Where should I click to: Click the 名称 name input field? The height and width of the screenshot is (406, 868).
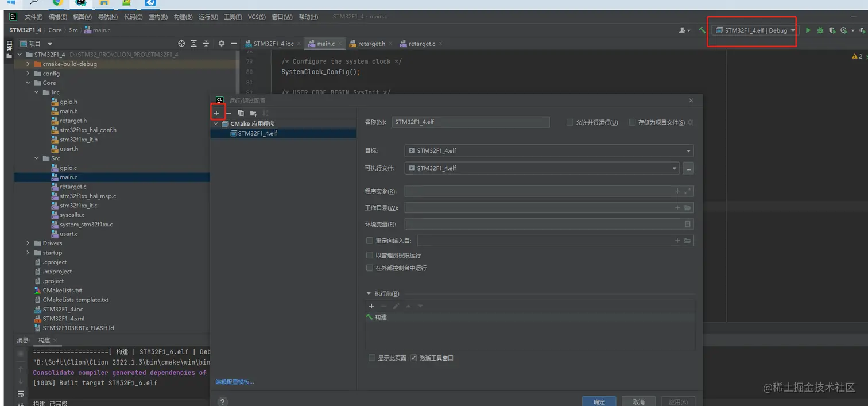471,122
